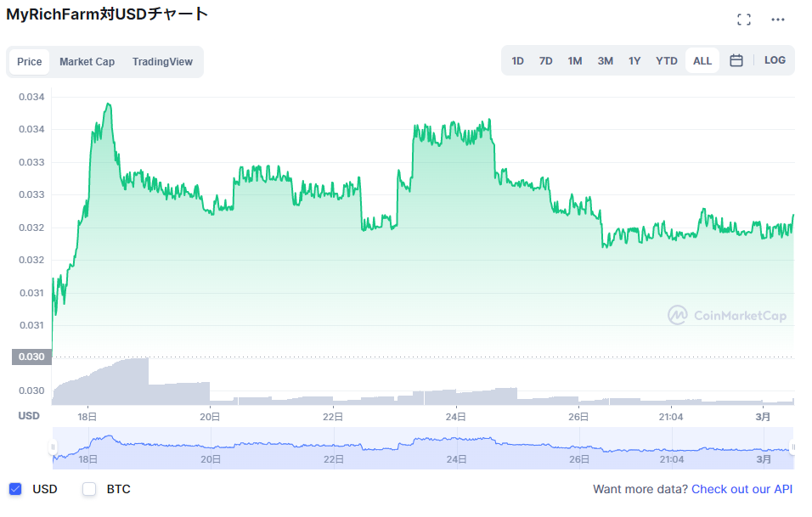The image size is (812, 517).
Task: Select the ALL time range
Action: pyautogui.click(x=702, y=61)
